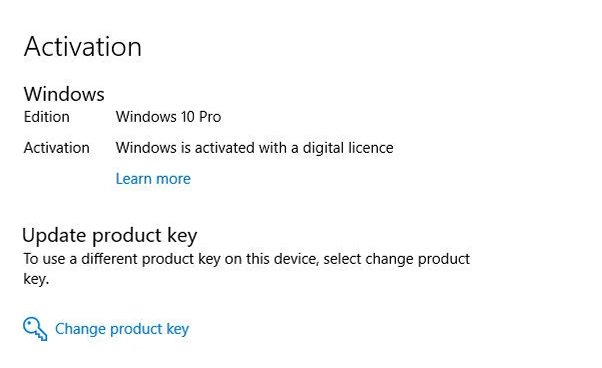Select the Windows 10 Pro edition value
The image size is (602, 368).
169,117
